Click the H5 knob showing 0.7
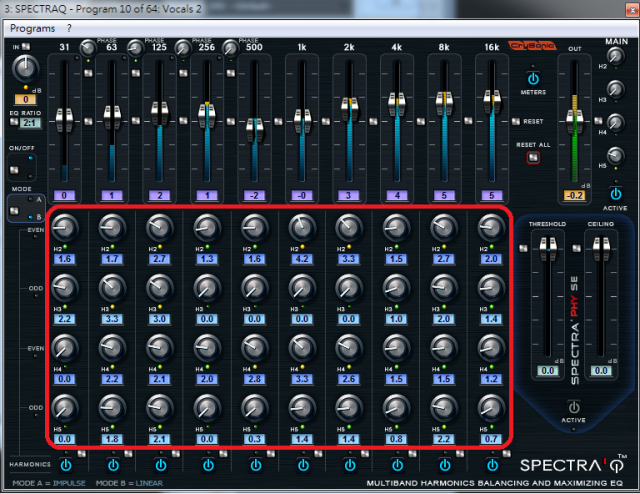Image resolution: width=640 pixels, height=494 pixels. (491, 408)
